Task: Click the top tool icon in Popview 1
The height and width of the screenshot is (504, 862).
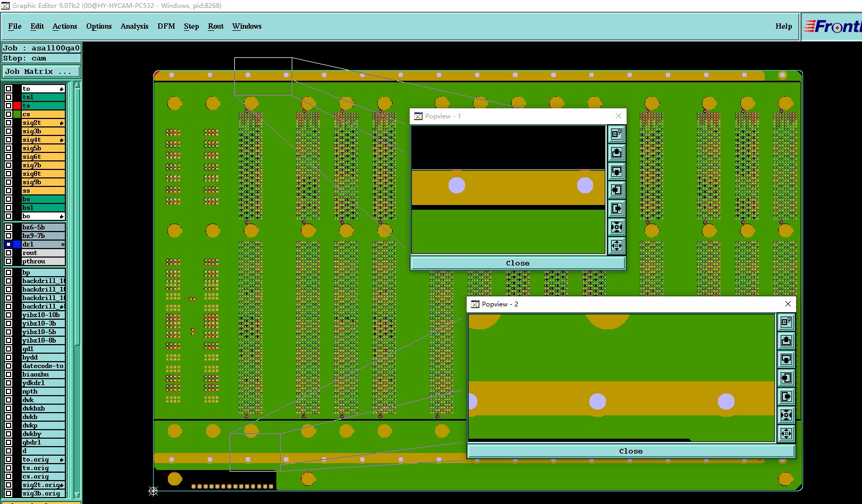Action: tap(616, 134)
